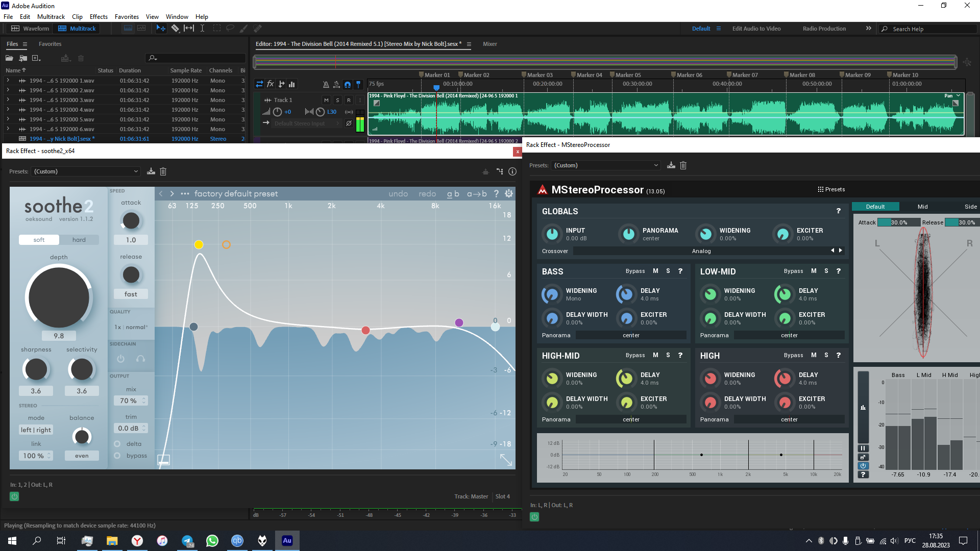This screenshot has width=980, height=551.
Task: Select the Razor tool in toolbar
Action: pos(175,29)
